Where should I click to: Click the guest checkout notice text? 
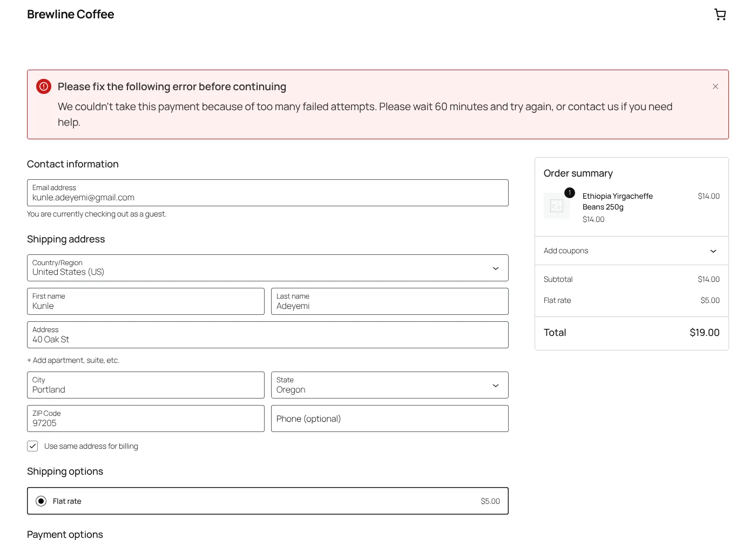coord(97,214)
